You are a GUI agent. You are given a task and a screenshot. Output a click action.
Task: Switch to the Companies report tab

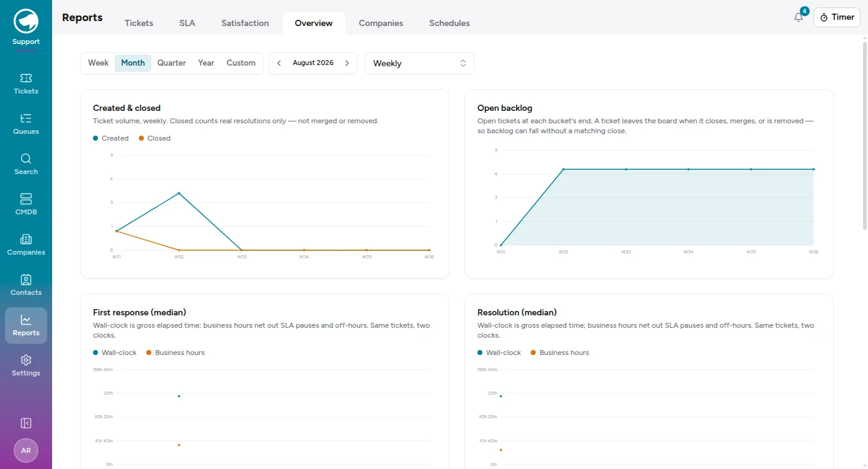pos(381,23)
